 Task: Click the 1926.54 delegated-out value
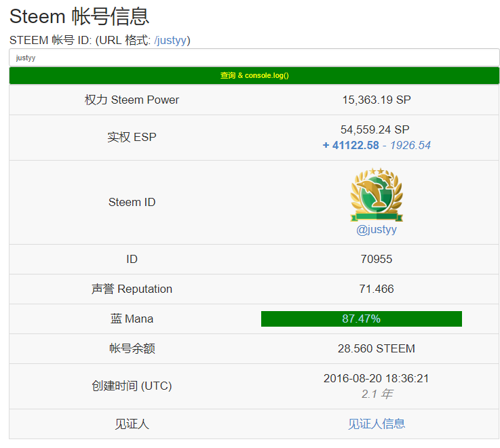410,145
